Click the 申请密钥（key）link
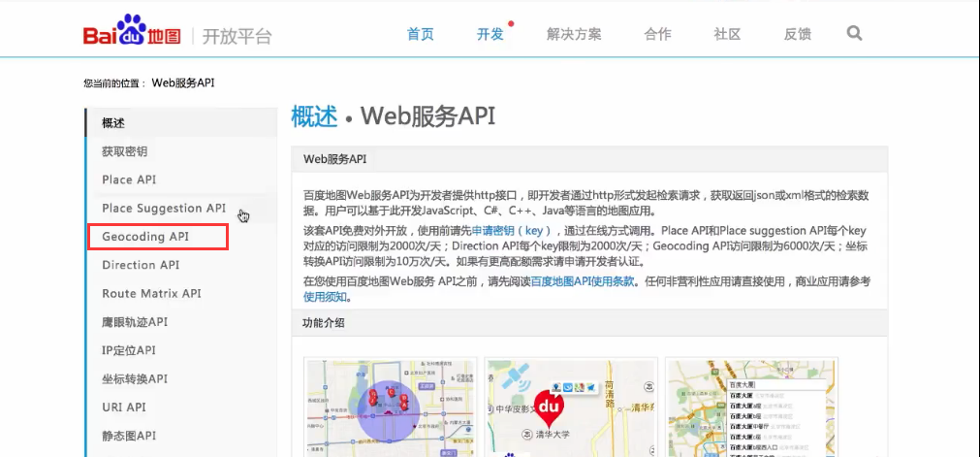Screen dimensions: 980x457 pyautogui.click(x=511, y=231)
